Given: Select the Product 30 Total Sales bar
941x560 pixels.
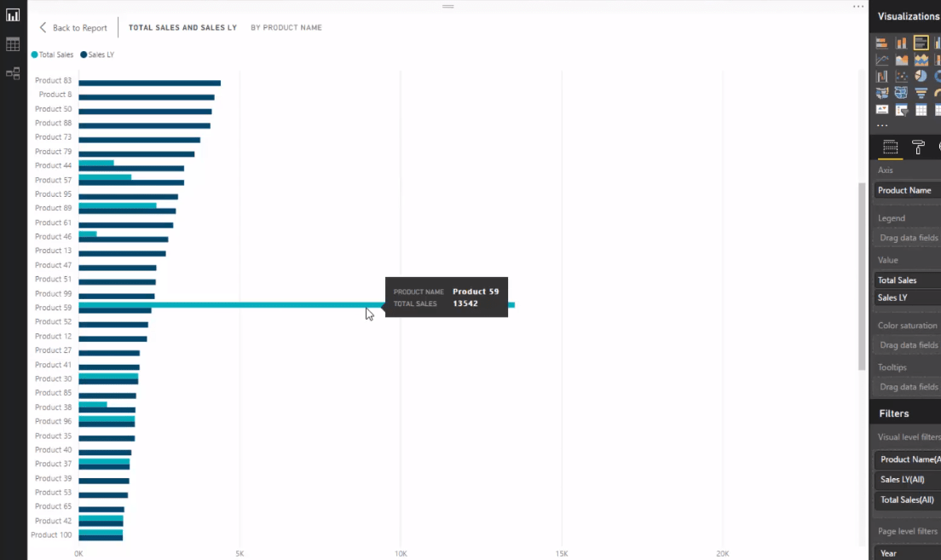Looking at the screenshot, I should click(x=108, y=376).
